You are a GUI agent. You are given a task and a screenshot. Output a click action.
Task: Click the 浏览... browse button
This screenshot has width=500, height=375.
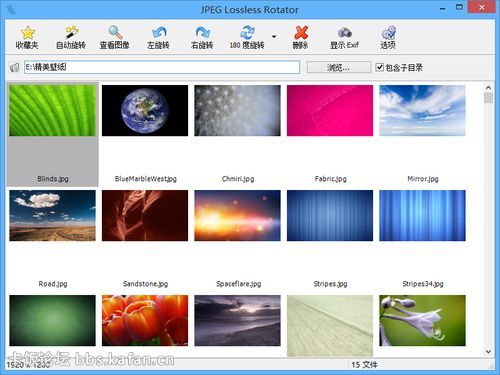[x=338, y=67]
